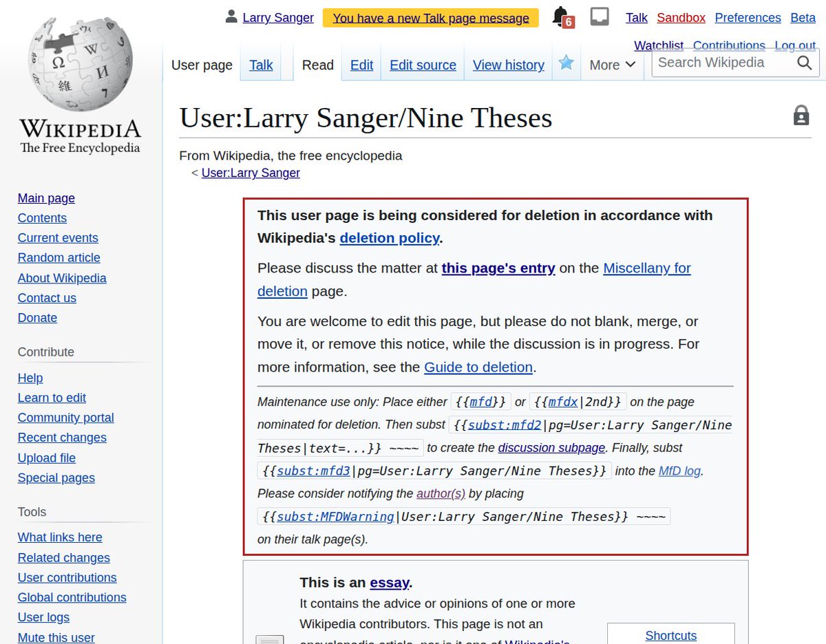Open the Shortcuts box link
Screen dimensions: 826x644
click(670, 636)
